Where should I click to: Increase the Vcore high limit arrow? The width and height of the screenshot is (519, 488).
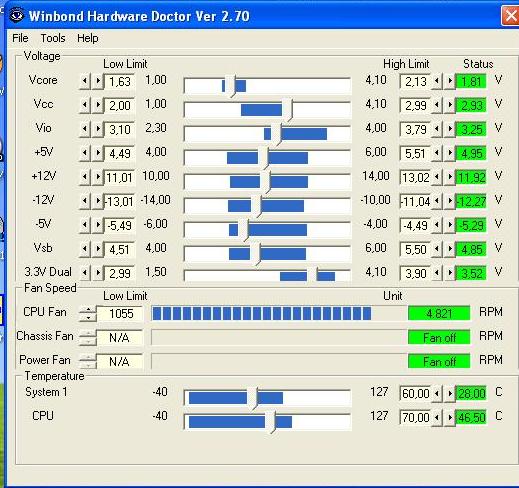(x=450, y=81)
